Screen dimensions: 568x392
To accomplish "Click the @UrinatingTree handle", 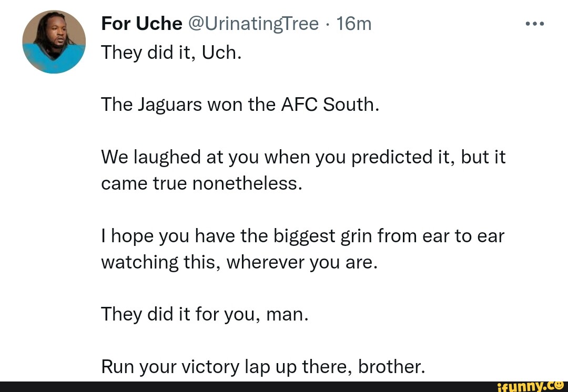I will click(x=253, y=24).
